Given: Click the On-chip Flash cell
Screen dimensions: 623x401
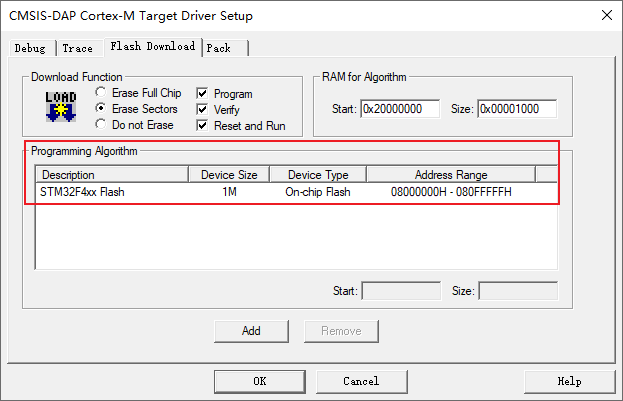Looking at the screenshot, I should 318,192.
